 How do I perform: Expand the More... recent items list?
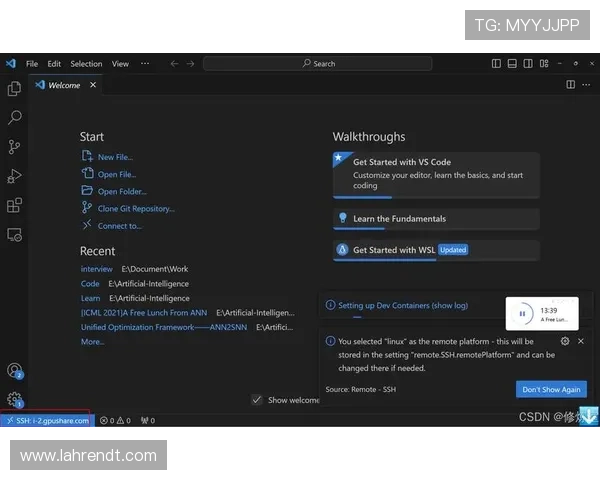(92, 342)
